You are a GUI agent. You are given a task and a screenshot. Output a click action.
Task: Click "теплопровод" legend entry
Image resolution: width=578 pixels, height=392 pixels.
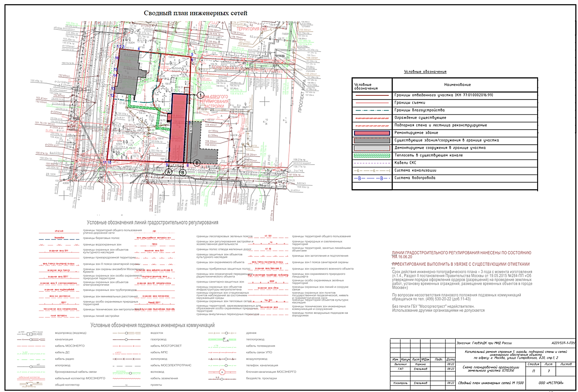pos(255,339)
